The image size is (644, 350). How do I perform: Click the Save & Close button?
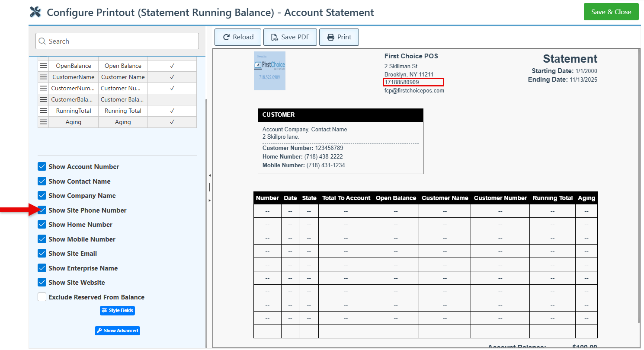[611, 12]
